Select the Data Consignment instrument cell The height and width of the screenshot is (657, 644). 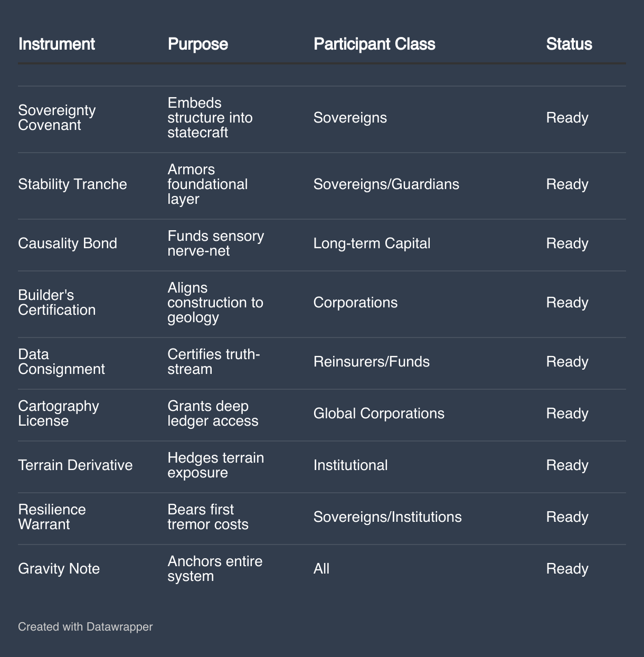(61, 362)
